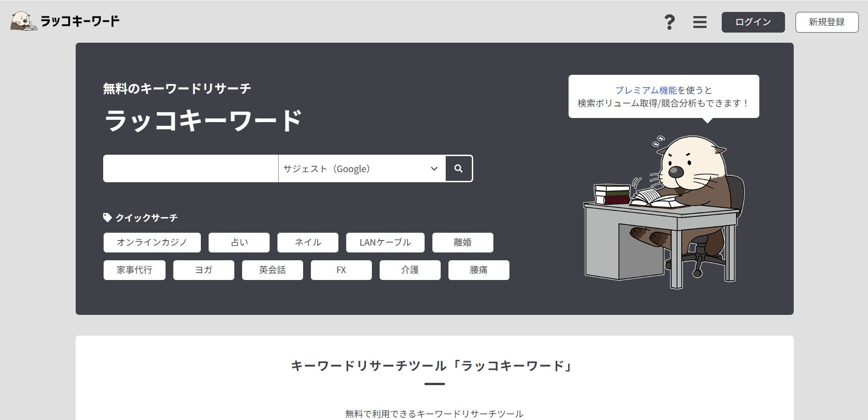Select quick search LANケーブル
The width and height of the screenshot is (868, 420).
(385, 242)
